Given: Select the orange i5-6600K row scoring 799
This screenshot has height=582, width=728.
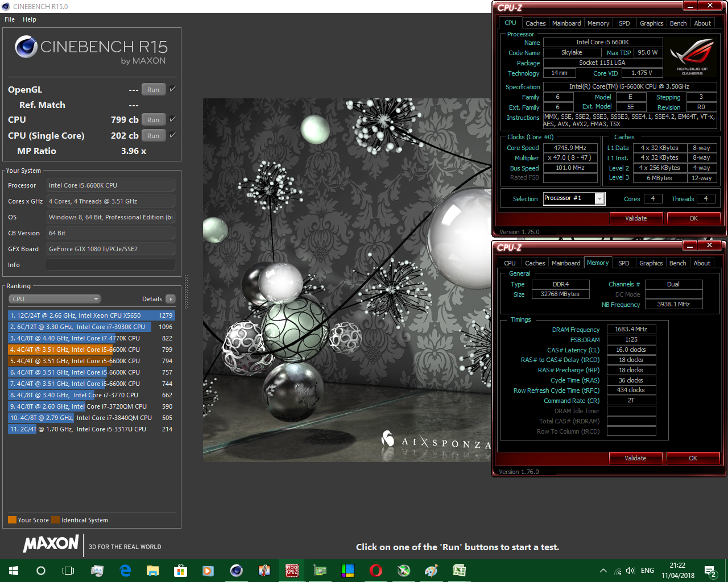Looking at the screenshot, I should click(x=91, y=350).
